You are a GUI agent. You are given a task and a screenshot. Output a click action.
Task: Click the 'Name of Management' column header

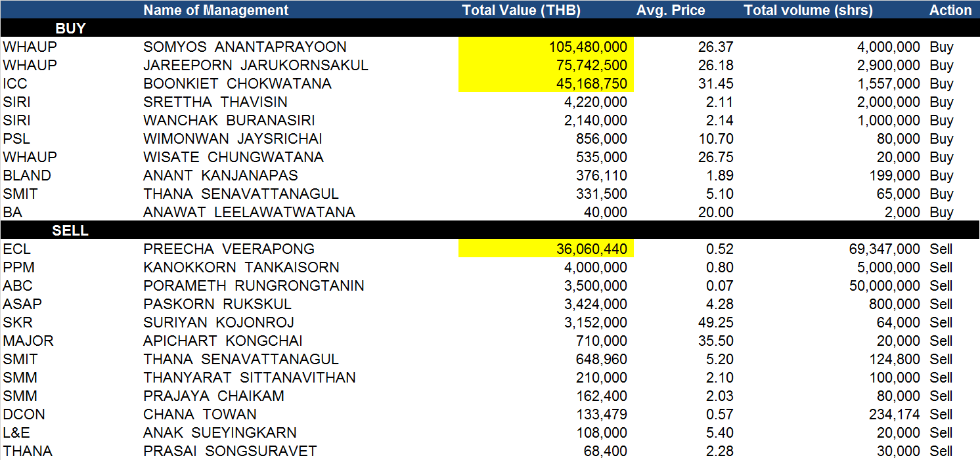[215, 10]
